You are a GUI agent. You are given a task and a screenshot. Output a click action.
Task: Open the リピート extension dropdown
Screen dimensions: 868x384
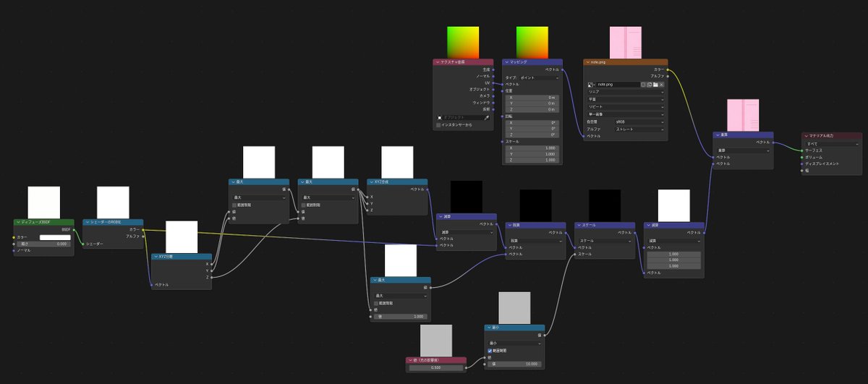point(626,107)
